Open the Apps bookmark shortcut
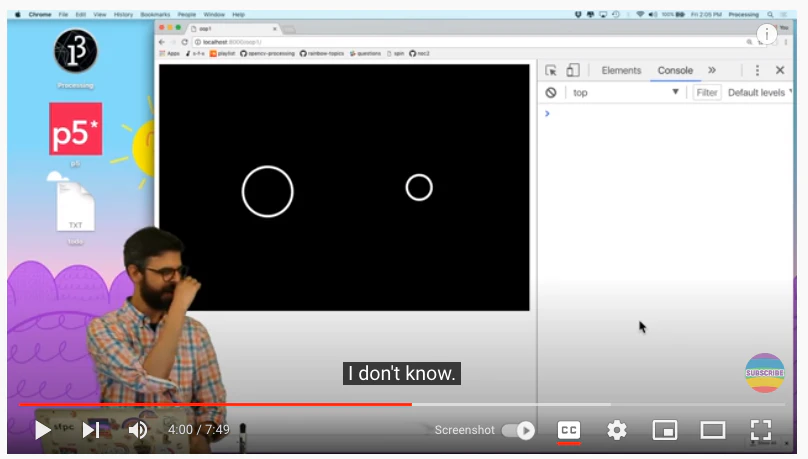Screen dimensions: 808x459 tap(170, 54)
